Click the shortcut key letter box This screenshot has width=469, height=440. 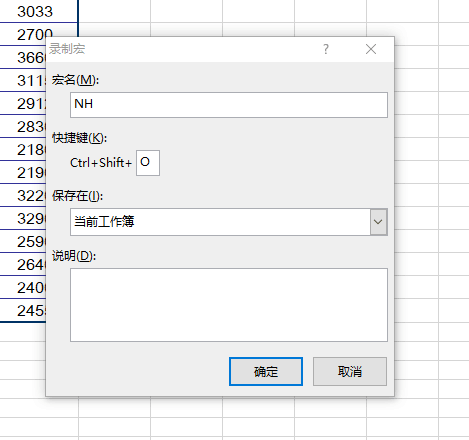coord(148,163)
